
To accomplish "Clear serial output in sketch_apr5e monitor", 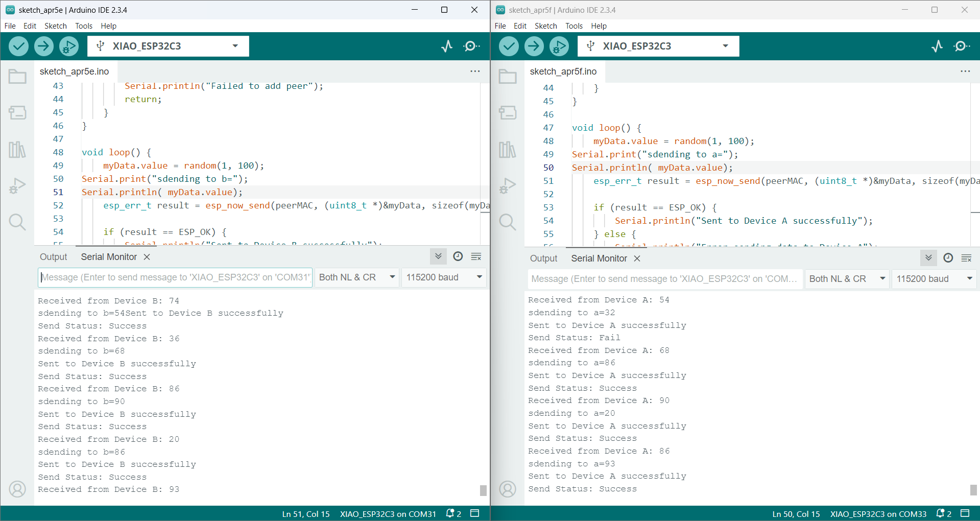I will point(476,257).
